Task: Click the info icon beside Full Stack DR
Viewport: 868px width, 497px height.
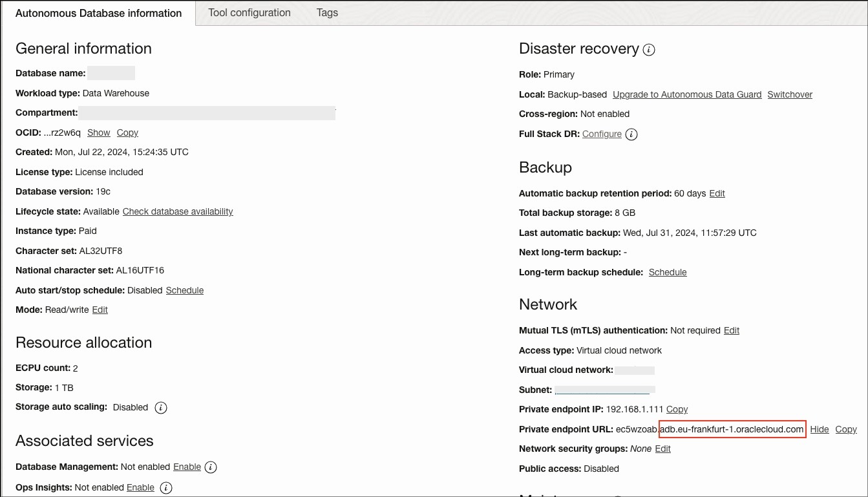Action: 631,134
